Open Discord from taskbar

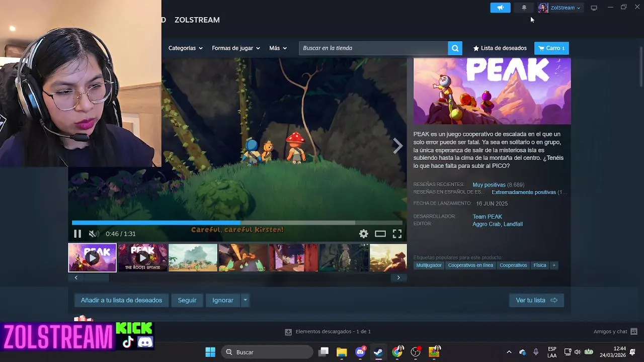click(x=360, y=352)
